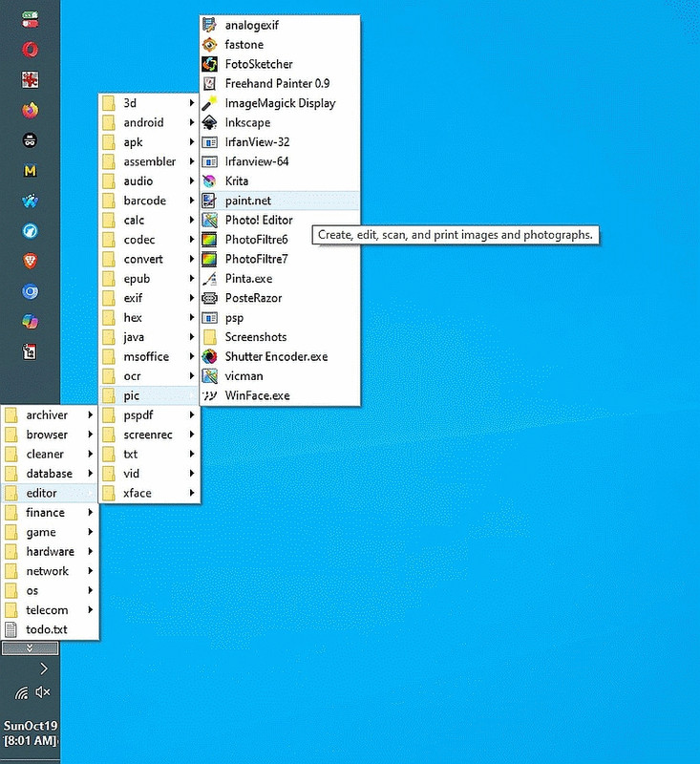
Task: Click the Brave browser sidebar icon
Action: coord(31,261)
